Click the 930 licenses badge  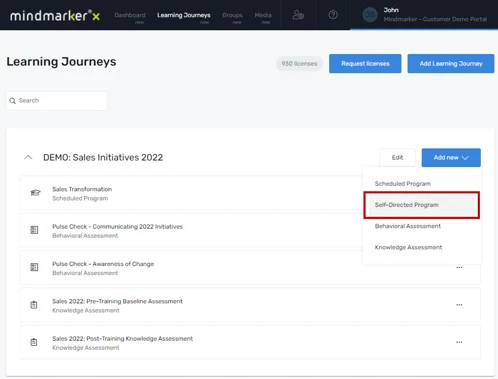(299, 64)
